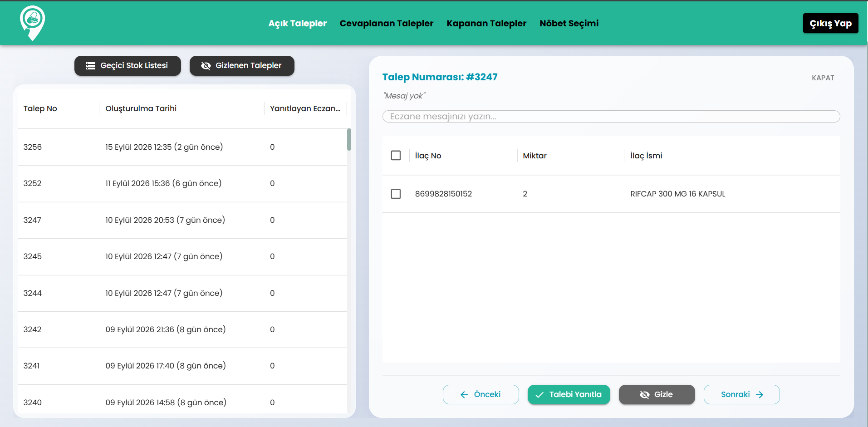868x427 pixels.
Task: Log out with Çıkış Yap button
Action: coord(830,23)
